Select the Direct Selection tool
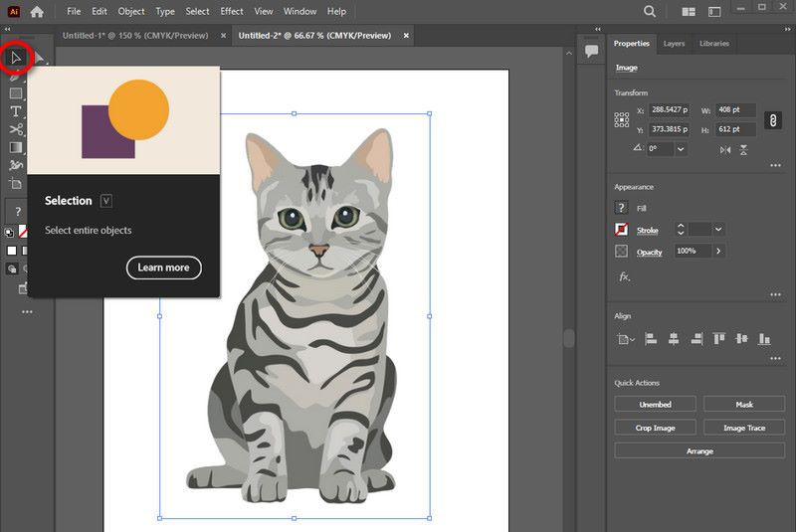796x532 pixels. pyautogui.click(x=39, y=58)
